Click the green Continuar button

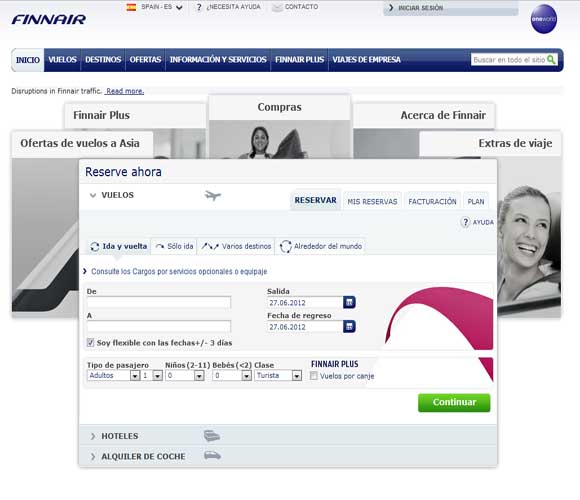pyautogui.click(x=454, y=402)
